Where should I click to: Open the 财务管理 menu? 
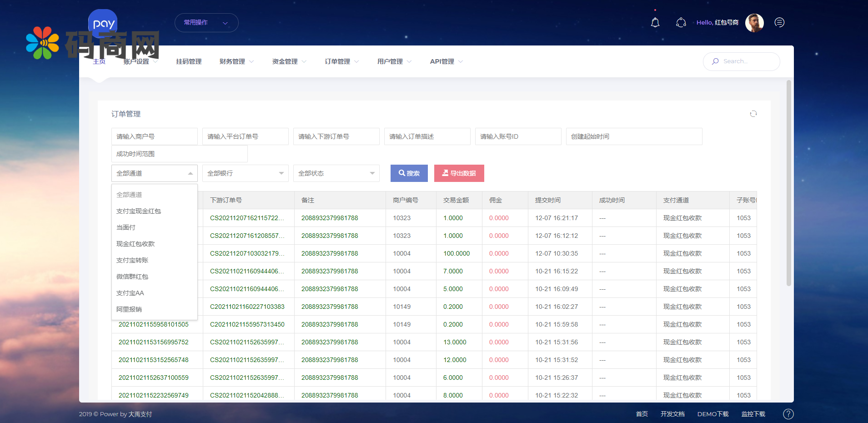point(236,61)
